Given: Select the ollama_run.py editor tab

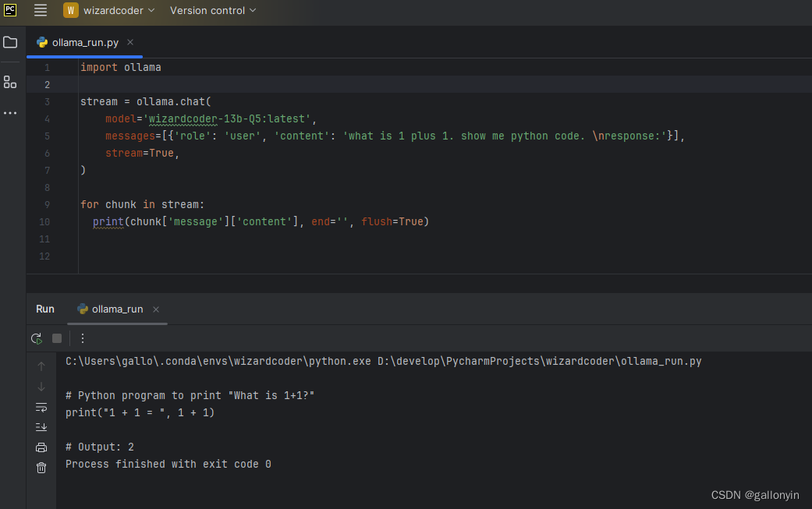Looking at the screenshot, I should [85, 42].
